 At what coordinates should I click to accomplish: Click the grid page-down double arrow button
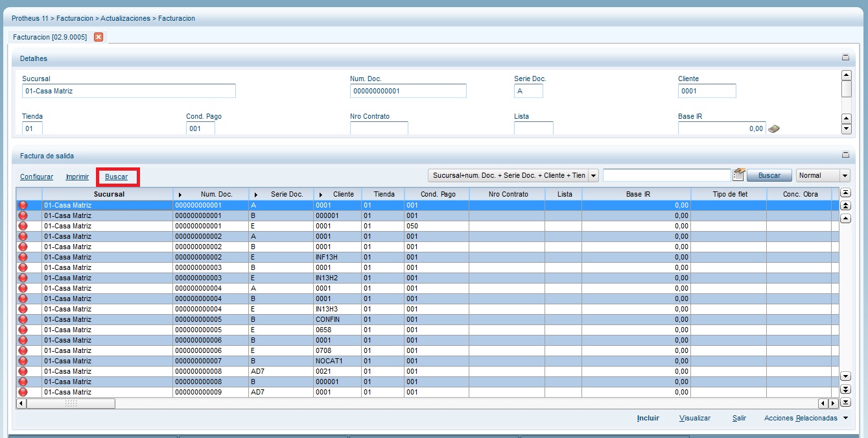click(845, 389)
